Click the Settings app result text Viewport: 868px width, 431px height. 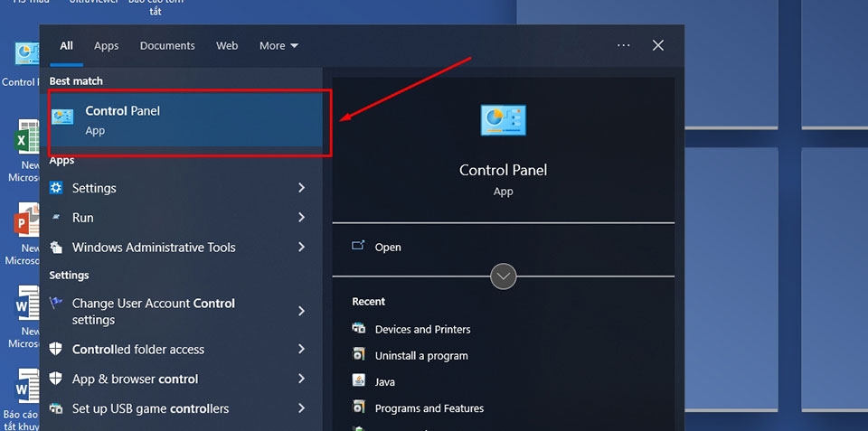coord(94,188)
